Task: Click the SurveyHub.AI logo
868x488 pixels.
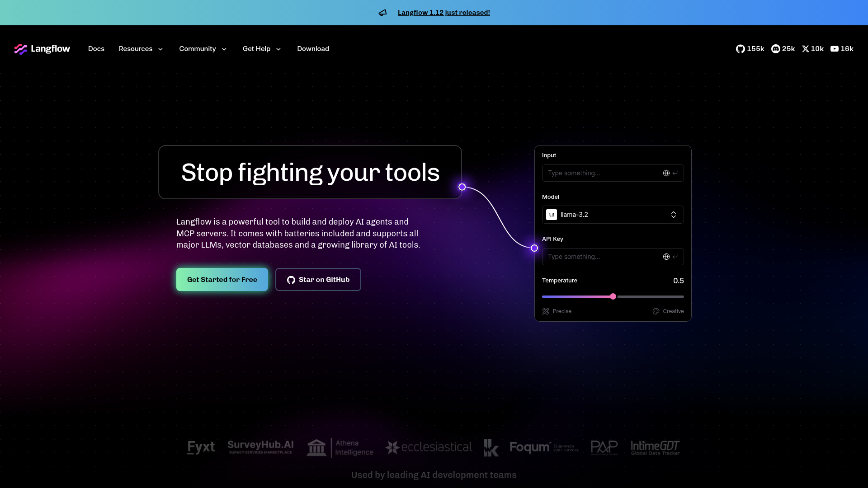Action: coord(260,447)
